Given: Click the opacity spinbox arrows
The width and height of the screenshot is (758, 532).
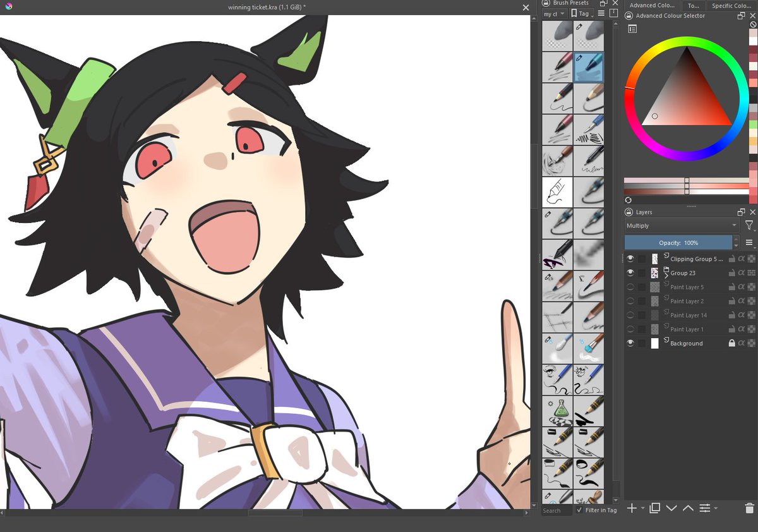Looking at the screenshot, I should [x=737, y=243].
